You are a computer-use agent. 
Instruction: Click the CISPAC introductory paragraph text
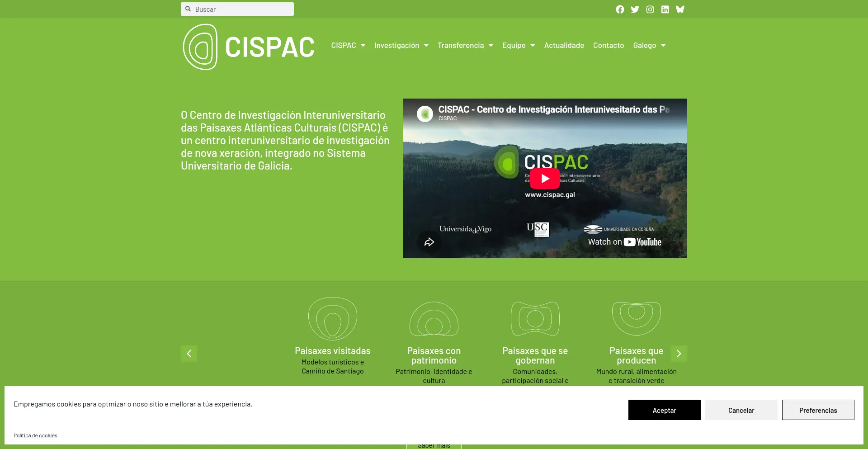285,141
